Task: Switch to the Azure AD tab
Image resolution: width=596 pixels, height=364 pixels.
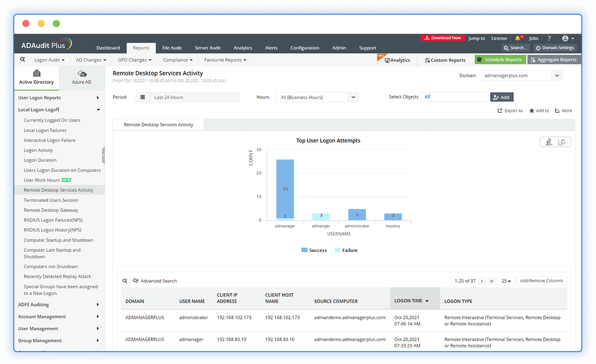Action: [82, 78]
